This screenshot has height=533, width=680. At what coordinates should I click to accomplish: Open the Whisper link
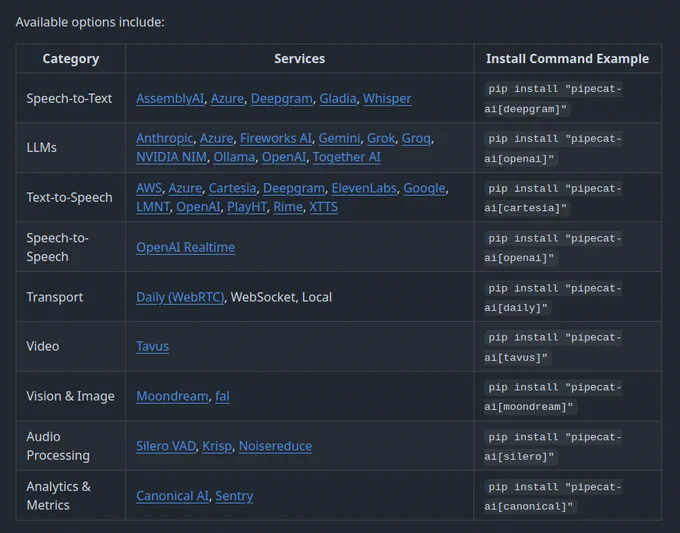click(x=387, y=98)
